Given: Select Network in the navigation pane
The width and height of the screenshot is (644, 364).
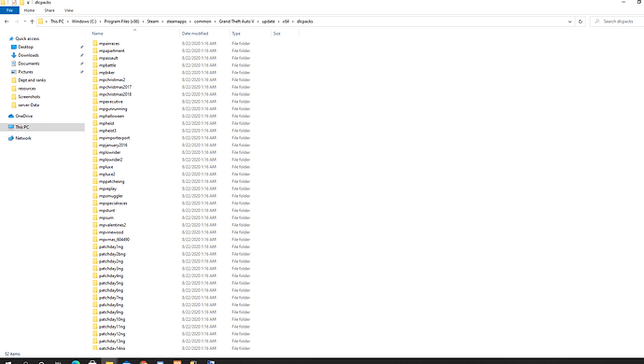Looking at the screenshot, I should point(23,138).
